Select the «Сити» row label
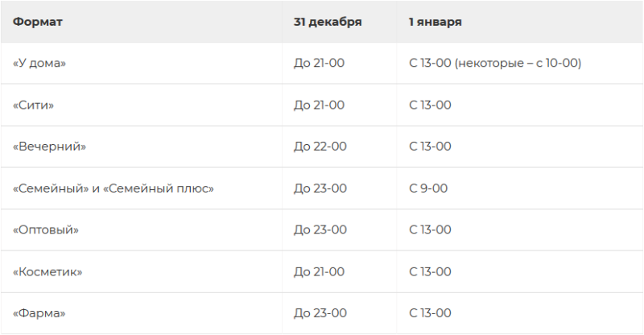Viewport: 644px width, 335px height. [33, 105]
